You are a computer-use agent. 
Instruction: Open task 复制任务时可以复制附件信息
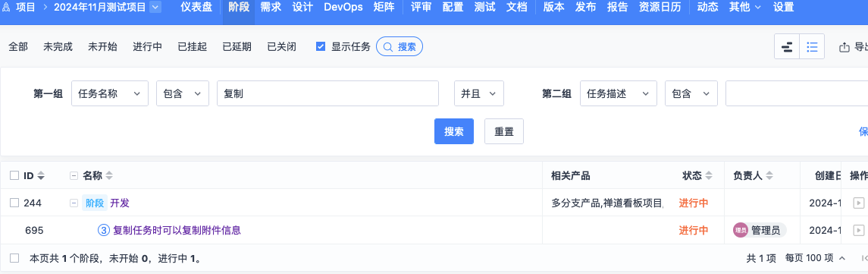177,230
